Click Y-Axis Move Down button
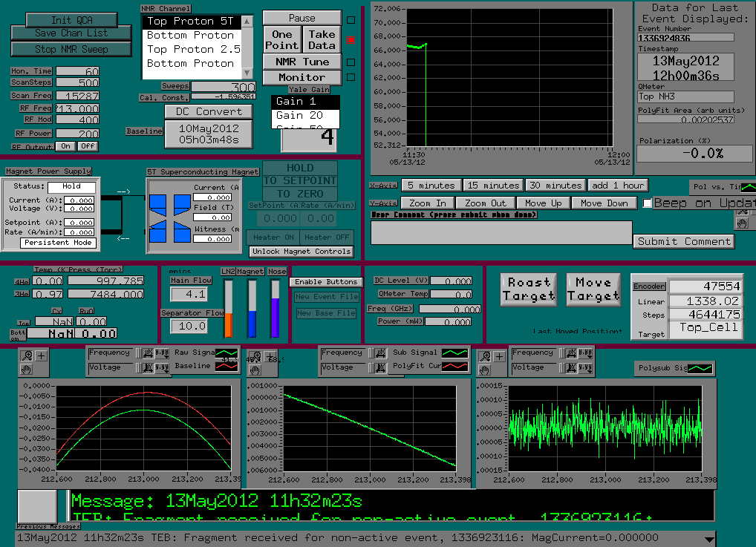The image size is (756, 547). [x=604, y=203]
